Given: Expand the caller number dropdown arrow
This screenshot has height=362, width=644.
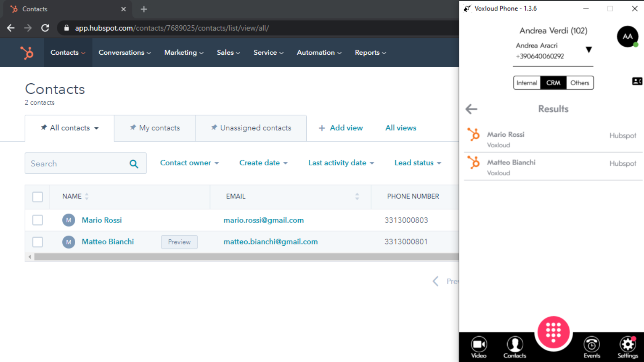Looking at the screenshot, I should [x=588, y=50].
